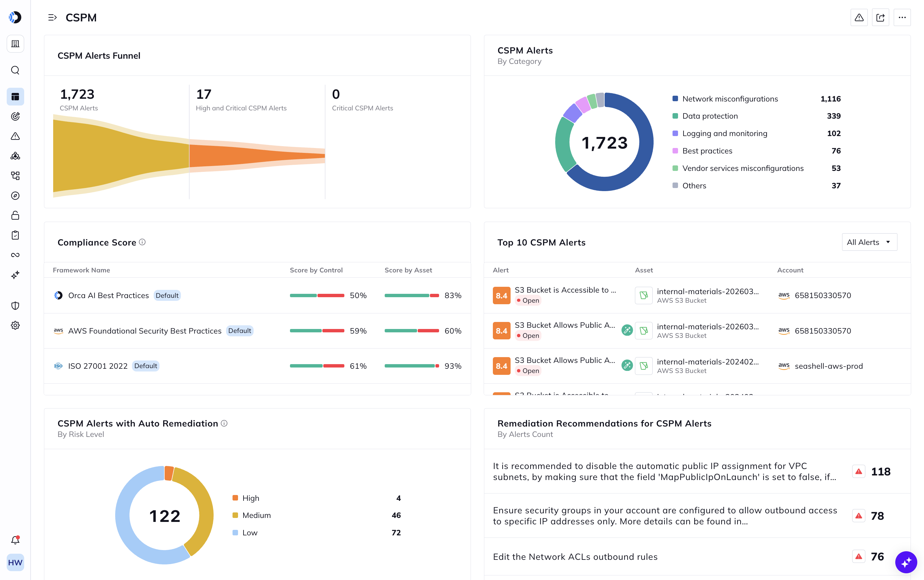Click the Default tag on ISO 27001 2022
The height and width of the screenshot is (580, 924).
pos(146,366)
